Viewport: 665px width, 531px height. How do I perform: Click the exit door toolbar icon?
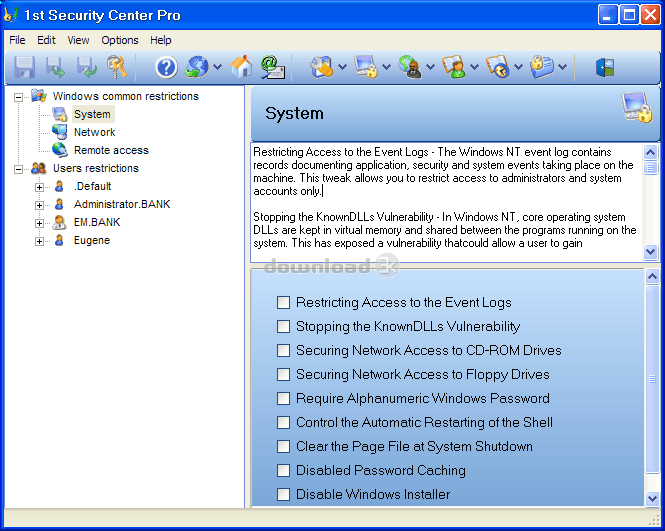[605, 67]
